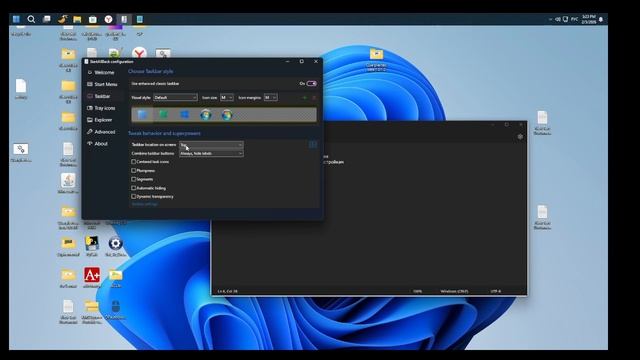
Task: Switch to the Notepad button on the taskbar
Action: [x=140, y=19]
